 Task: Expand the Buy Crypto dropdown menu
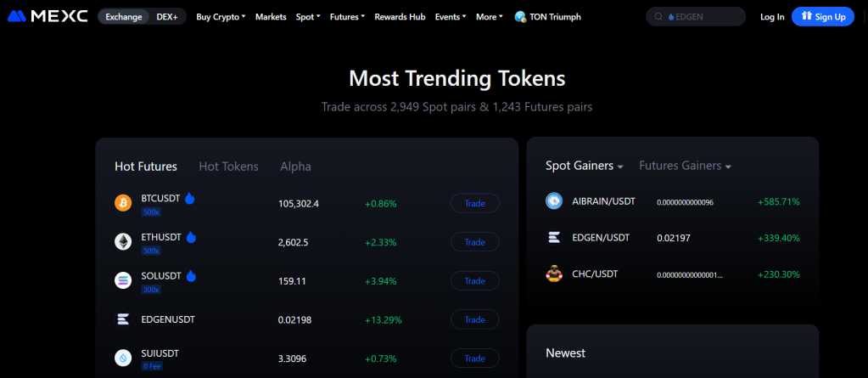pyautogui.click(x=221, y=16)
